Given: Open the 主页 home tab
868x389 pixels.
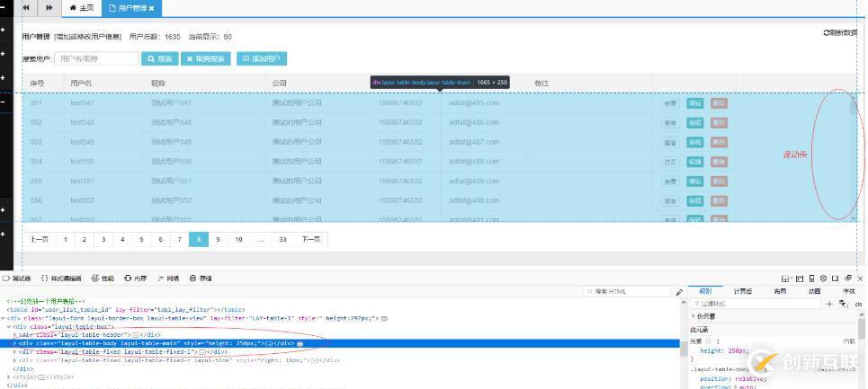Looking at the screenshot, I should [81, 8].
